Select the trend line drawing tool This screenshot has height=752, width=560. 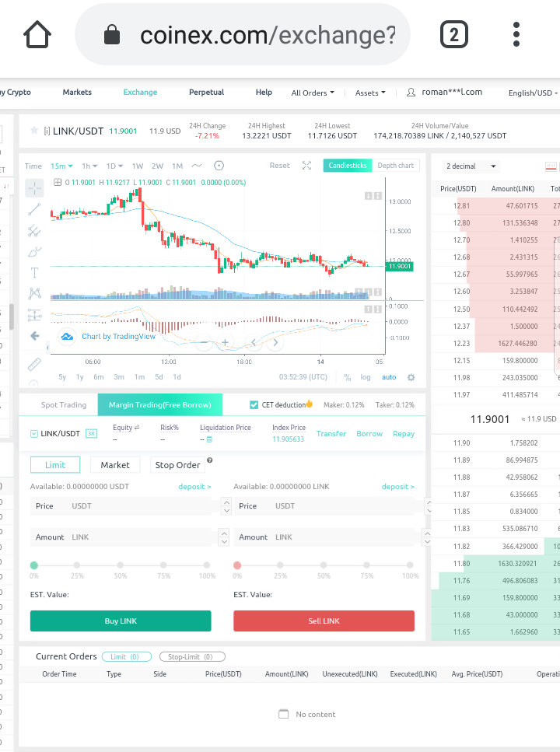click(34, 210)
